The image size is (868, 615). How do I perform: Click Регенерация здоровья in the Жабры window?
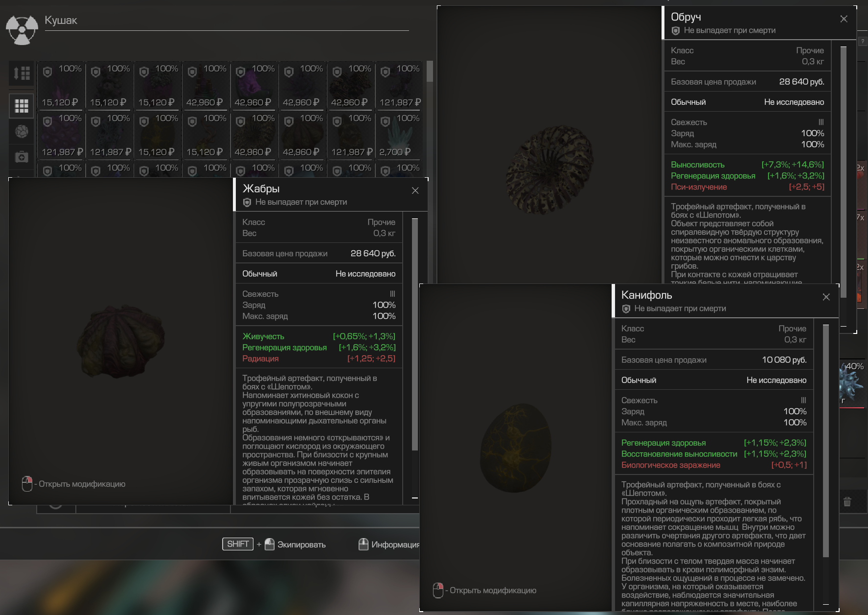click(x=284, y=348)
